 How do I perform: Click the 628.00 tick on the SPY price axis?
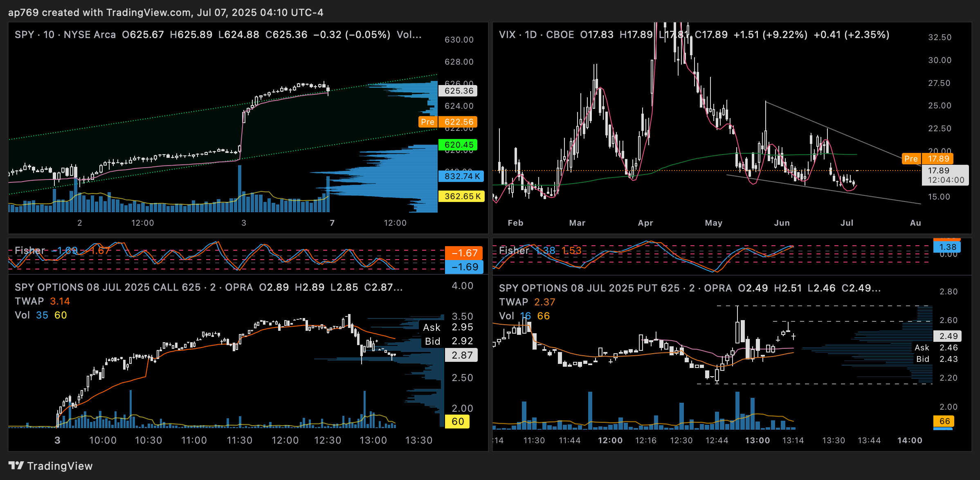click(x=459, y=62)
